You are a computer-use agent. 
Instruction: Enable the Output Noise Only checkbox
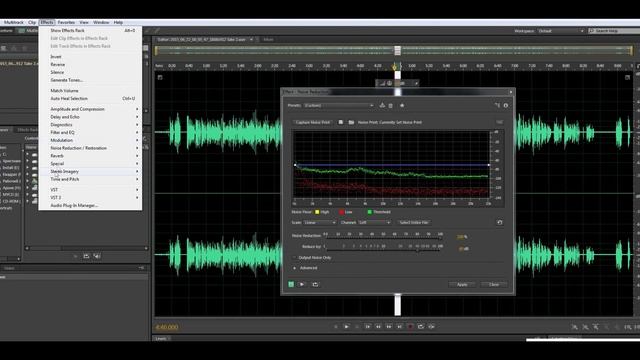pyautogui.click(x=294, y=258)
